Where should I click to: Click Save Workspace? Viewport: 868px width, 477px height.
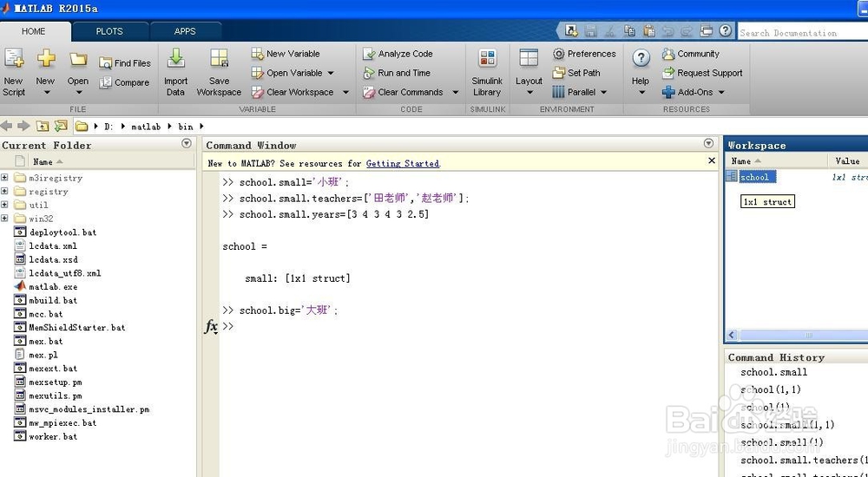point(219,72)
